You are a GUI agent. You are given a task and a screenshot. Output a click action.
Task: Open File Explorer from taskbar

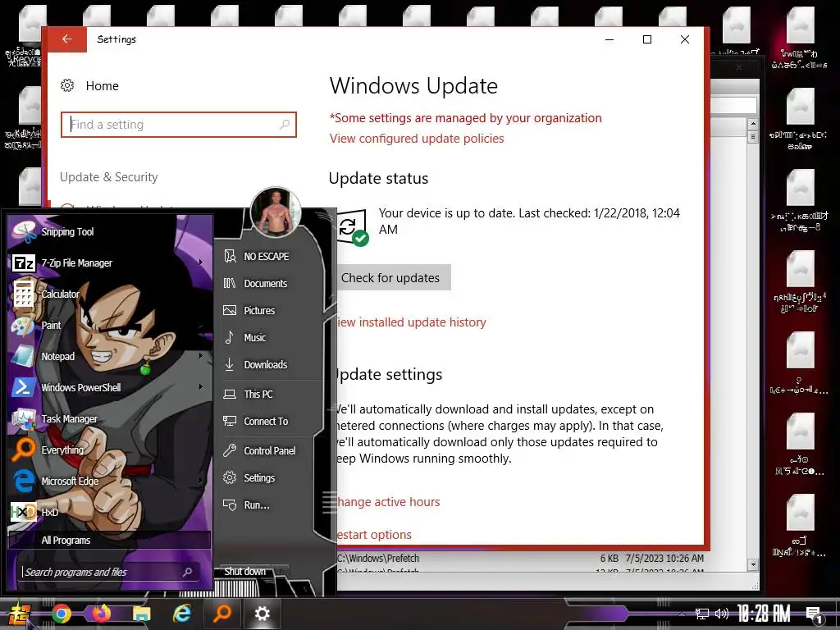click(142, 614)
